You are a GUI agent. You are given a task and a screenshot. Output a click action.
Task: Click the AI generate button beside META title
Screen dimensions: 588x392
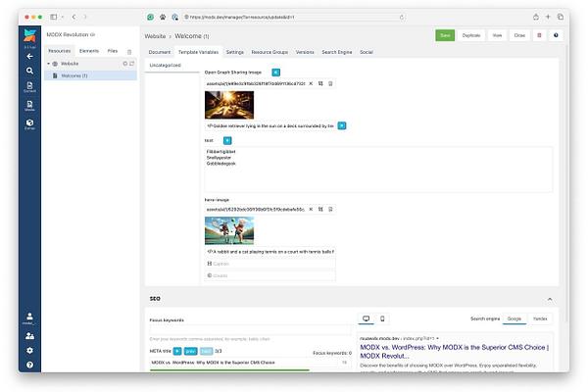pos(177,351)
